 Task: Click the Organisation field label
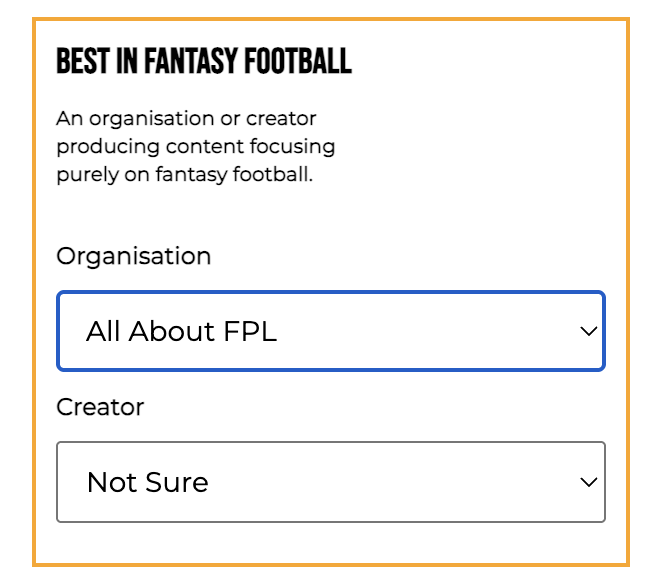[x=133, y=256]
